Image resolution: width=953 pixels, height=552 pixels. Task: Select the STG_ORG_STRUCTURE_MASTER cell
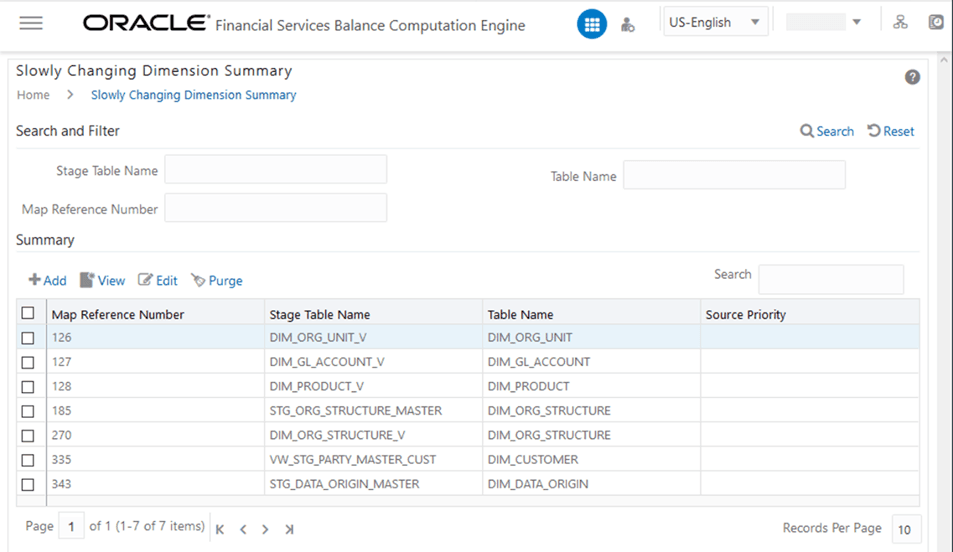(x=374, y=410)
